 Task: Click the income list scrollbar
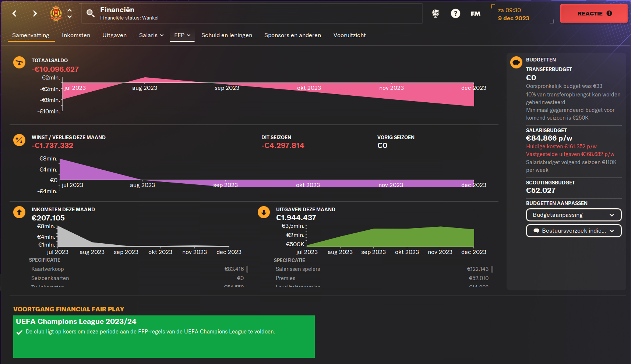coord(247,269)
